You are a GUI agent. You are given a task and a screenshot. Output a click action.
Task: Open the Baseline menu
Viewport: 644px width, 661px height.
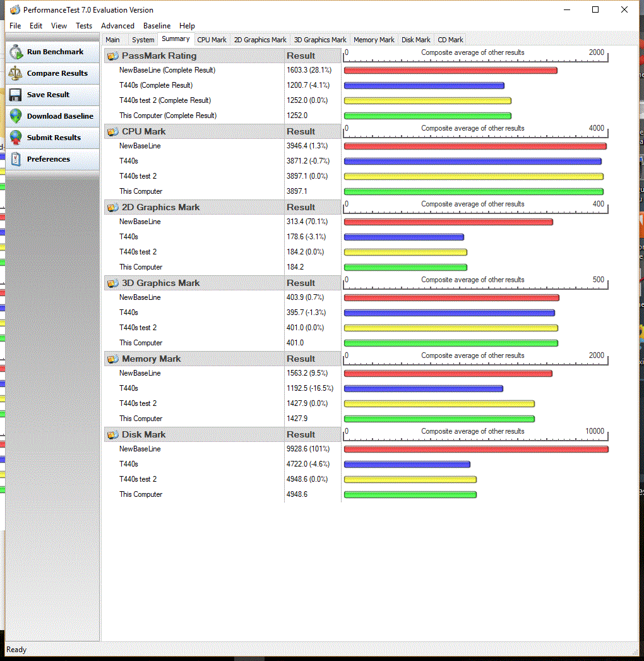pyautogui.click(x=157, y=26)
